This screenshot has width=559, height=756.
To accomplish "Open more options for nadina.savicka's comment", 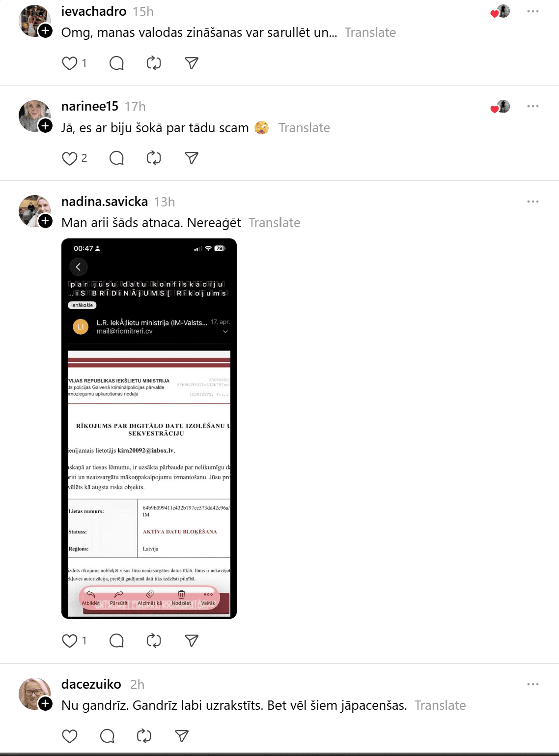I will (x=533, y=202).
